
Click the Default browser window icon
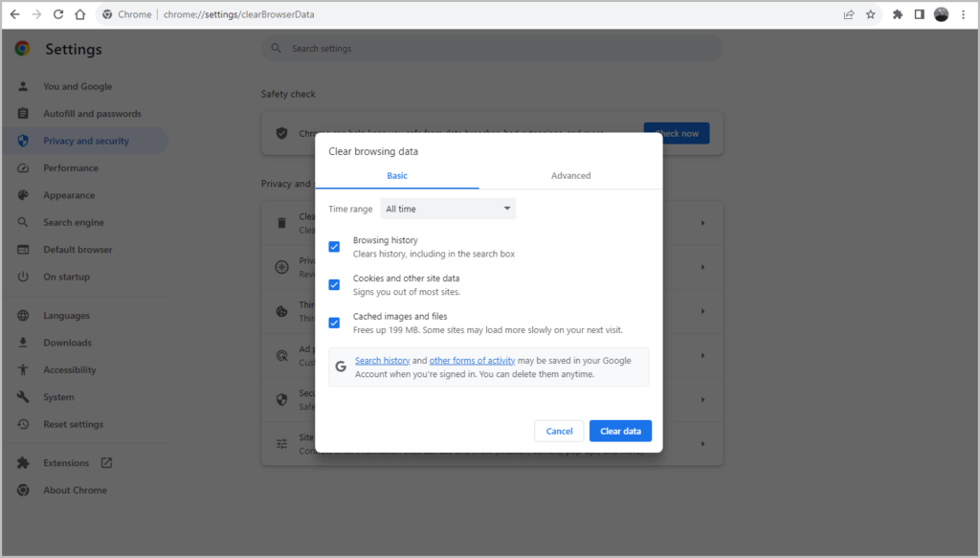[x=23, y=249]
